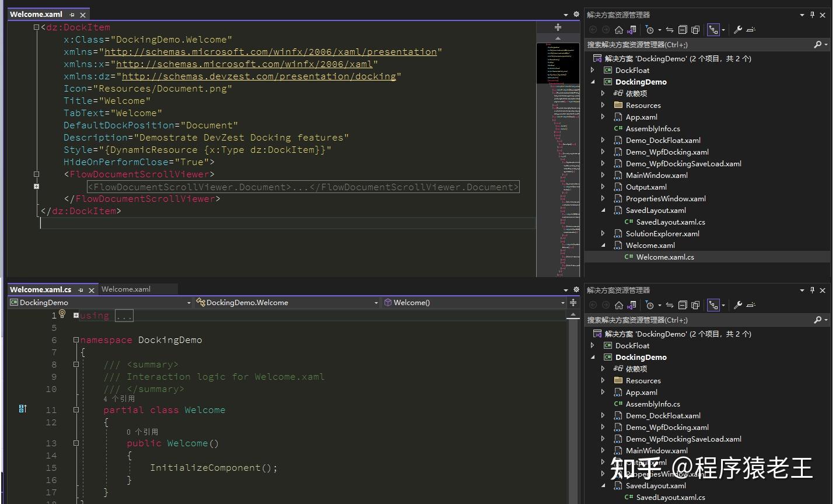The width and height of the screenshot is (836, 504).
Task: Click Collapse All in upper Solution Explorer toolbar
Action: pyautogui.click(x=683, y=30)
